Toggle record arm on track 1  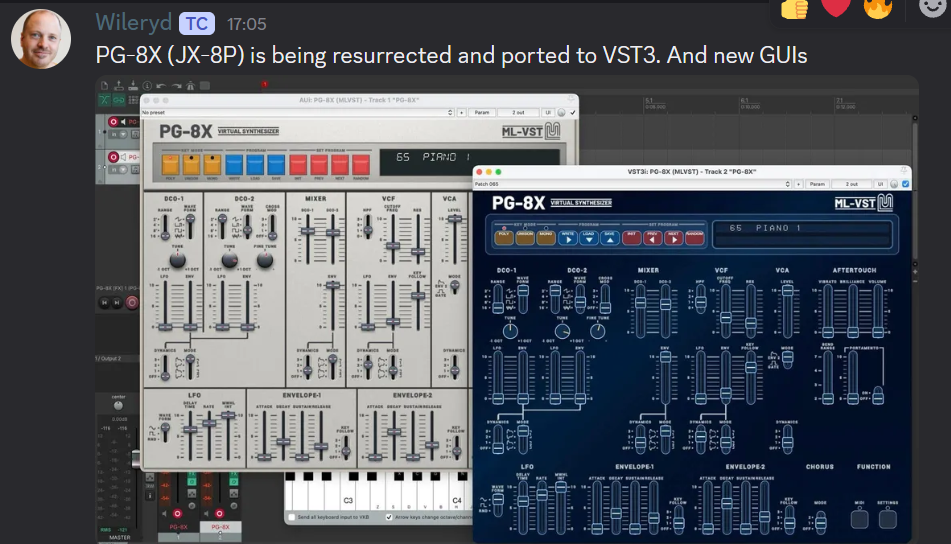pos(113,122)
